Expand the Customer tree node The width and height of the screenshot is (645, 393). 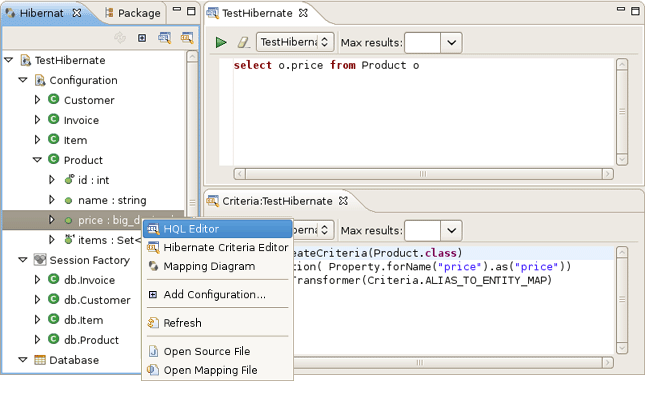click(x=37, y=100)
